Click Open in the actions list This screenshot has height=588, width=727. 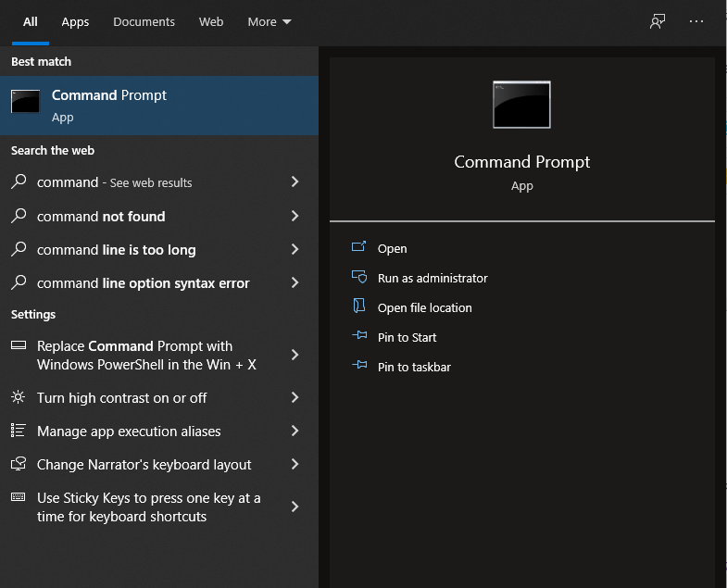(x=393, y=248)
